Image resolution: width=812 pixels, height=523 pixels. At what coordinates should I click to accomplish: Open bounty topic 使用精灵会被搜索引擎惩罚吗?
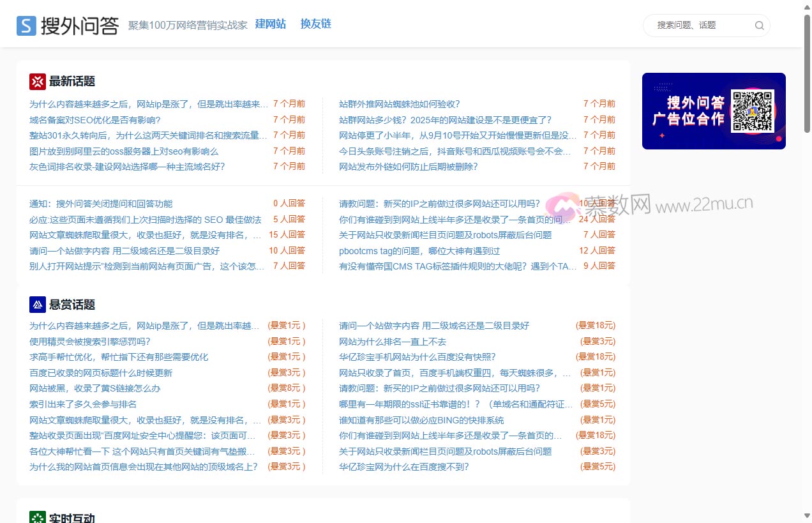[x=90, y=342]
